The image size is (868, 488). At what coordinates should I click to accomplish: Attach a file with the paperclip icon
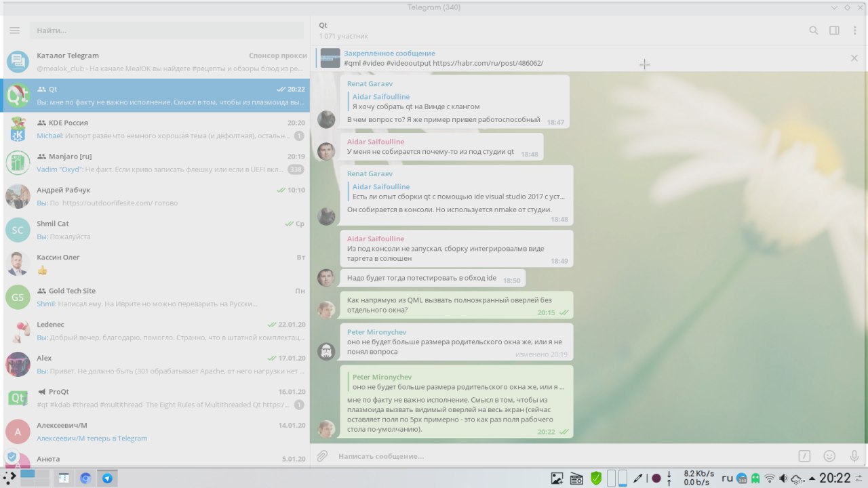(x=322, y=456)
